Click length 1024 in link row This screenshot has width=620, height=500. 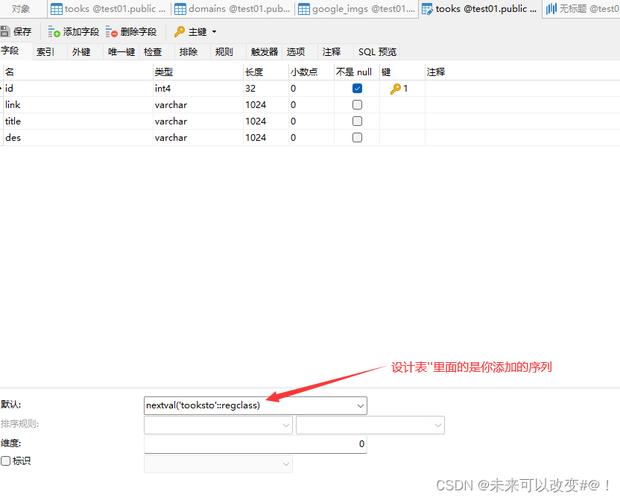click(x=266, y=105)
